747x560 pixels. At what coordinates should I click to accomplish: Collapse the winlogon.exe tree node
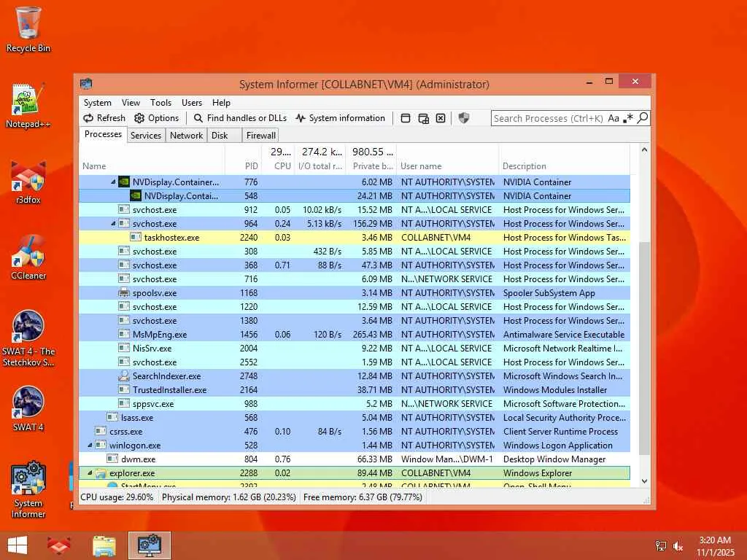point(90,446)
